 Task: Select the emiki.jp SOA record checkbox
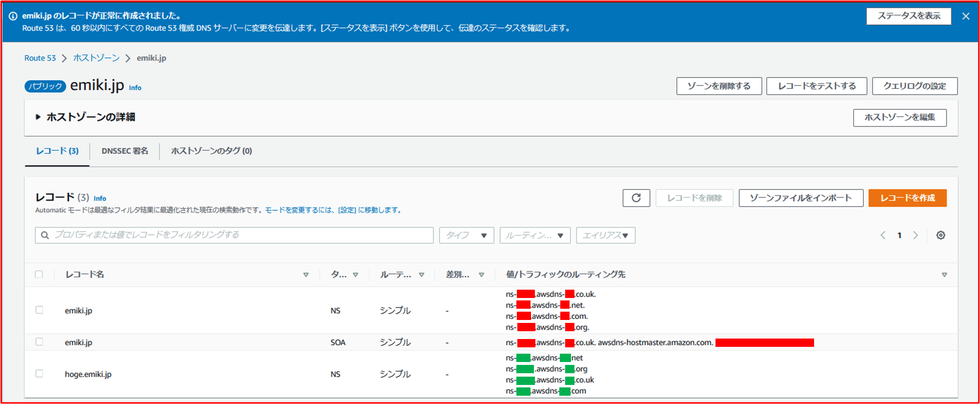[39, 341]
